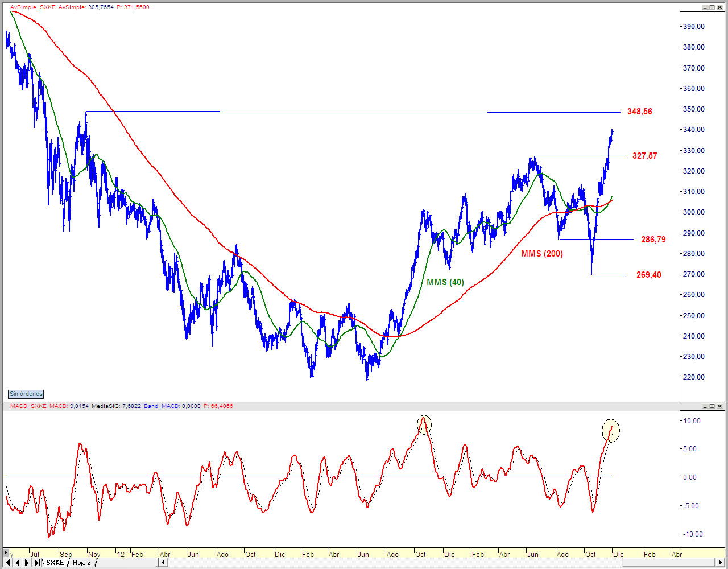Click the 'Dic' label nearest chart's right end
This screenshot has height=569, width=728.
[618, 554]
